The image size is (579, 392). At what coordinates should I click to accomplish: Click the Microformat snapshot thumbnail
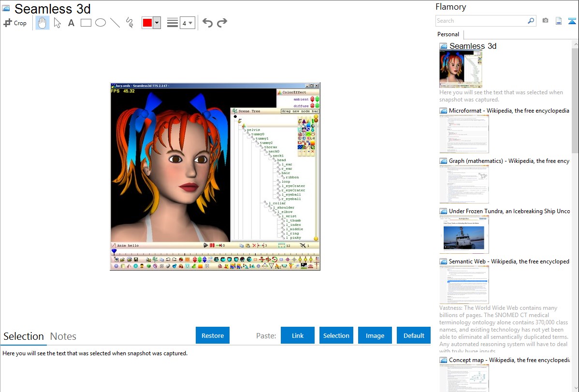point(464,134)
